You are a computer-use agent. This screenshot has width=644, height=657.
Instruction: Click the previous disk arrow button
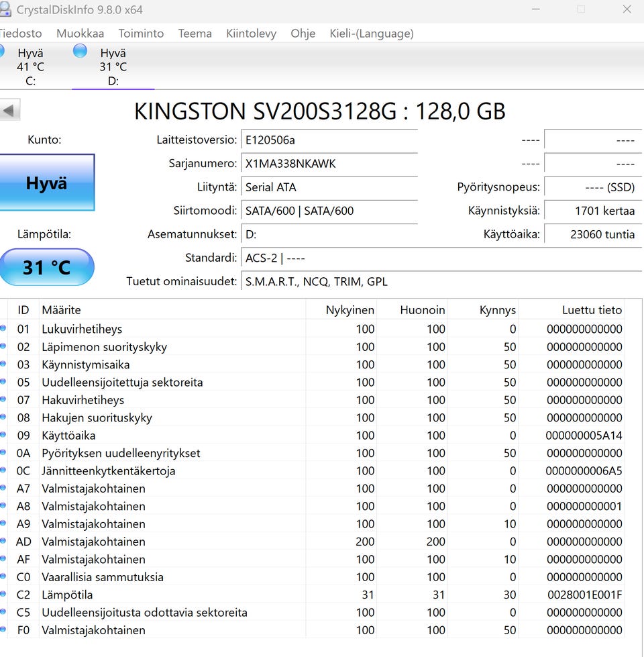(9, 110)
